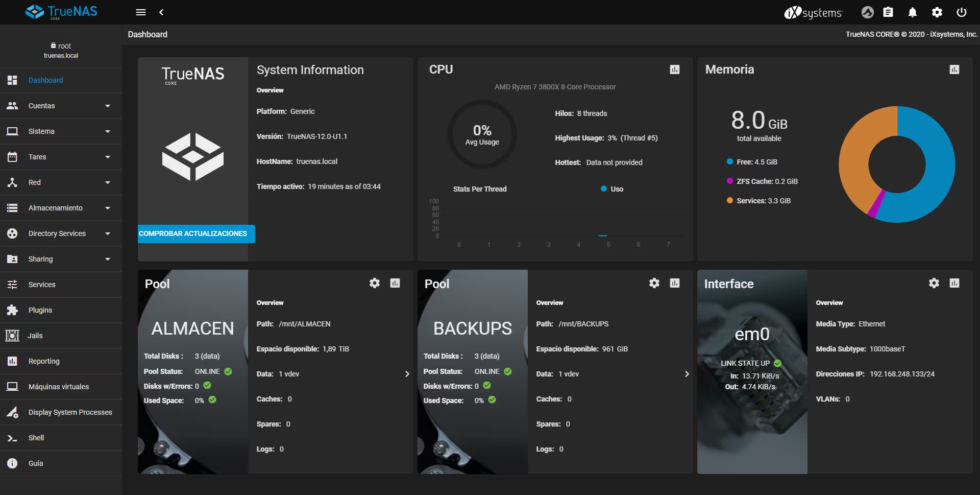Open Memoria reports chart icon
Viewport: 980px width, 495px height.
[x=954, y=69]
